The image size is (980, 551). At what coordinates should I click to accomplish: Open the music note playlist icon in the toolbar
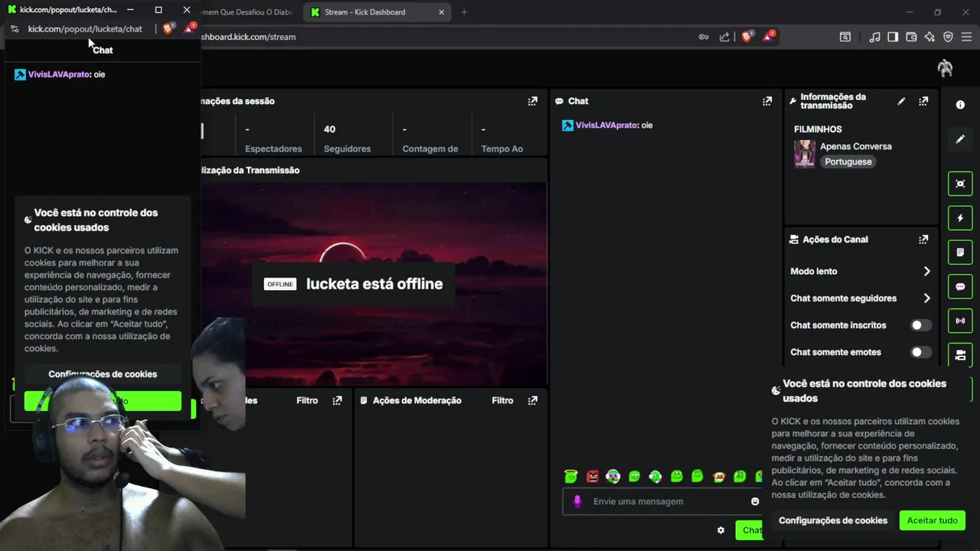tap(874, 37)
